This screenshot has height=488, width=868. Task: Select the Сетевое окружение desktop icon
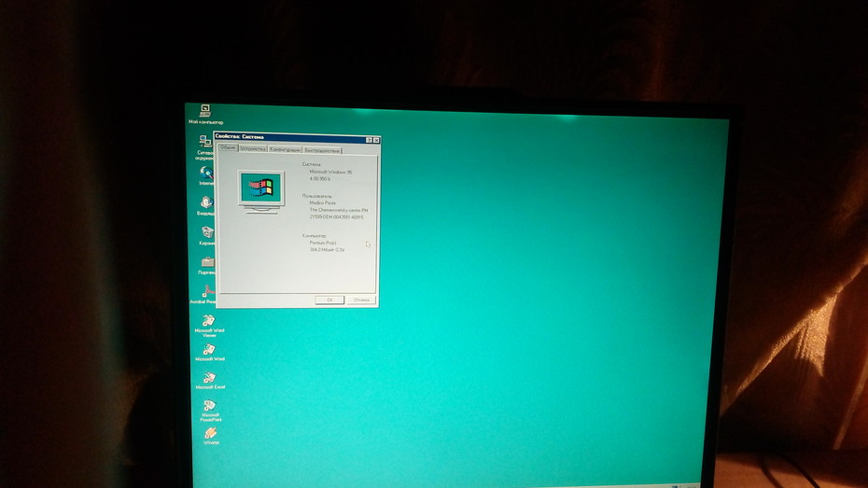pyautogui.click(x=205, y=147)
